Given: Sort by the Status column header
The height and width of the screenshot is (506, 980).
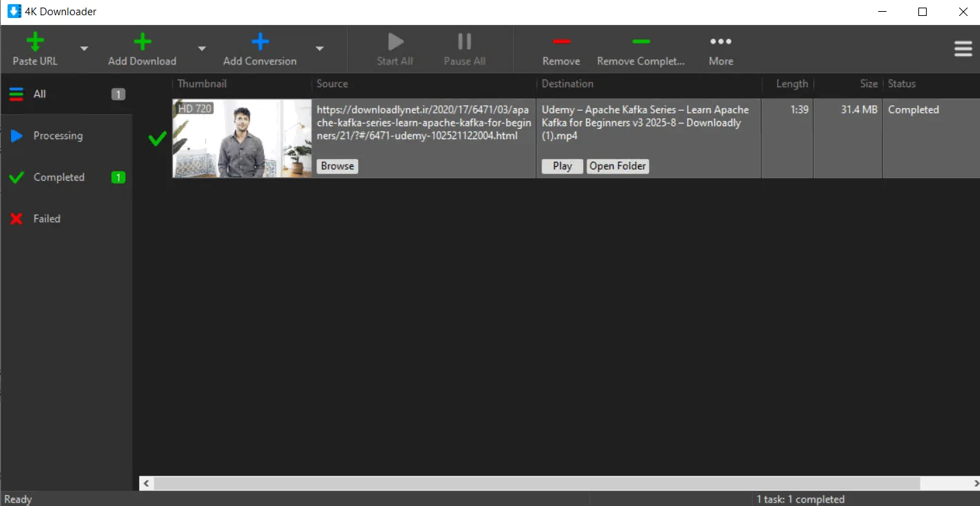Looking at the screenshot, I should point(931,84).
